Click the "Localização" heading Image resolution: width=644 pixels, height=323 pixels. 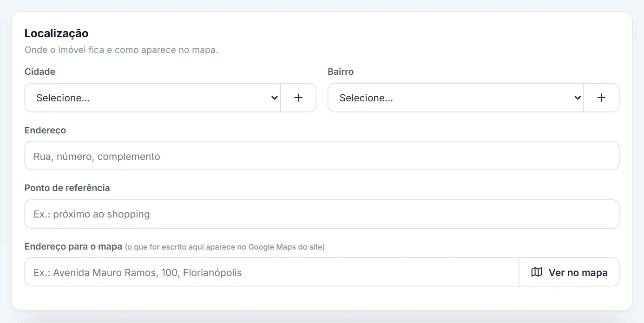pos(57,33)
